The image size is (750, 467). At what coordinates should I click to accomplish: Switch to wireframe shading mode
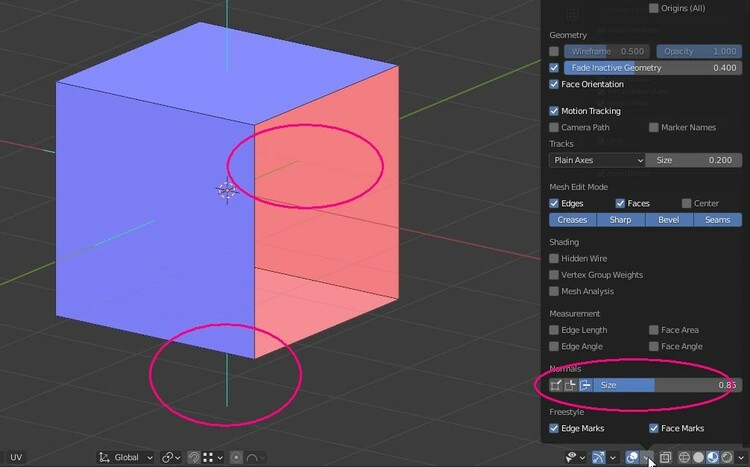click(x=684, y=457)
